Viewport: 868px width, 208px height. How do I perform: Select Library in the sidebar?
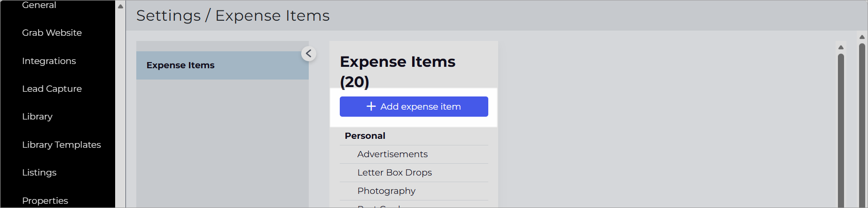pos(37,116)
